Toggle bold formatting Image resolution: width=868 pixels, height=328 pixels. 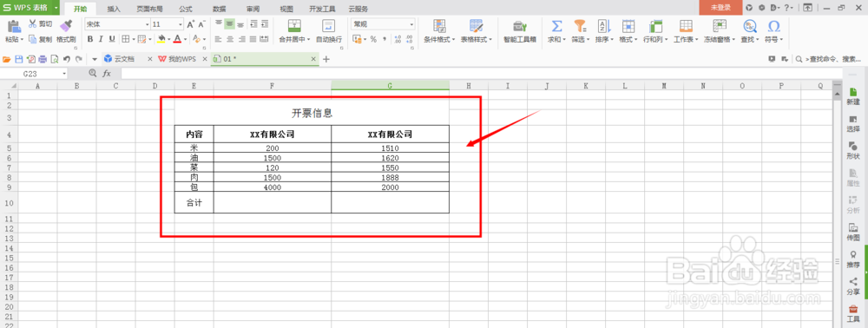90,39
